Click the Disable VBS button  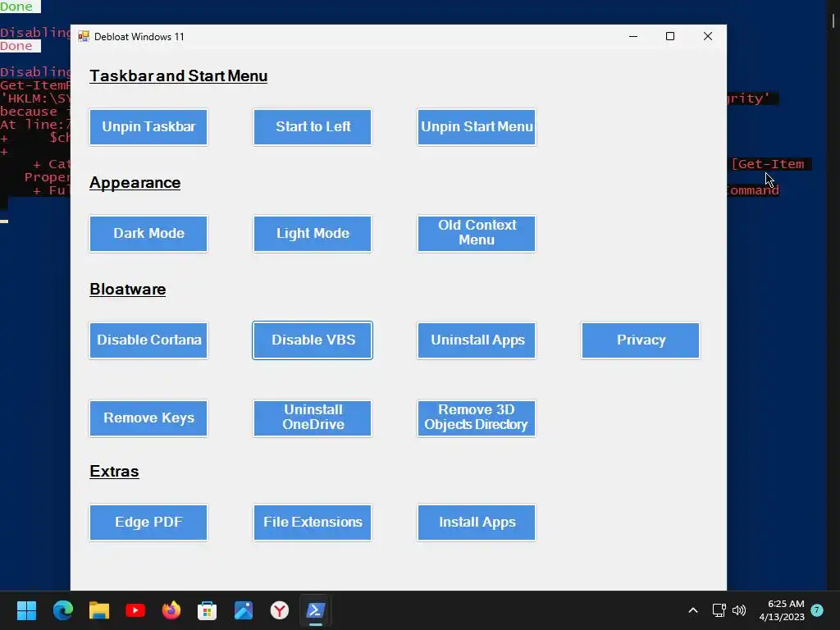click(x=313, y=340)
